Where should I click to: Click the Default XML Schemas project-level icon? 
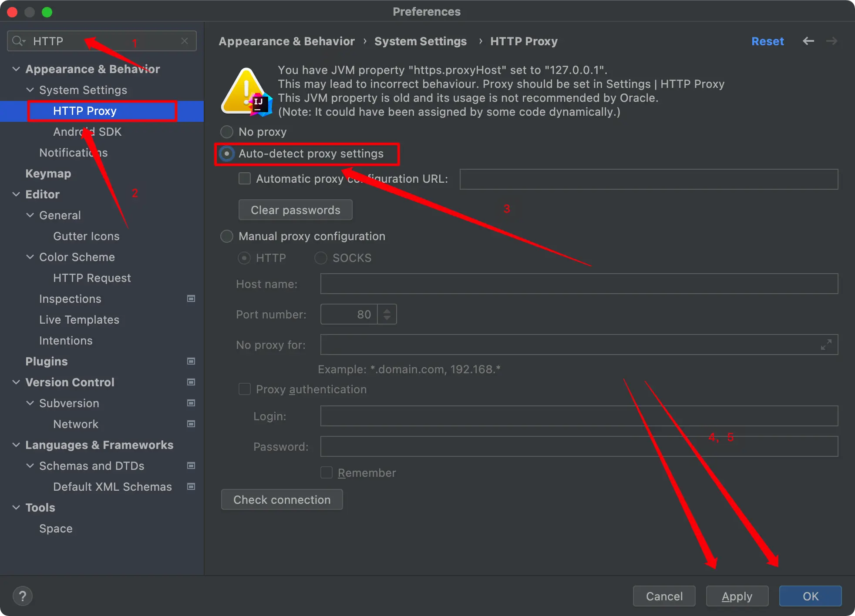point(191,487)
